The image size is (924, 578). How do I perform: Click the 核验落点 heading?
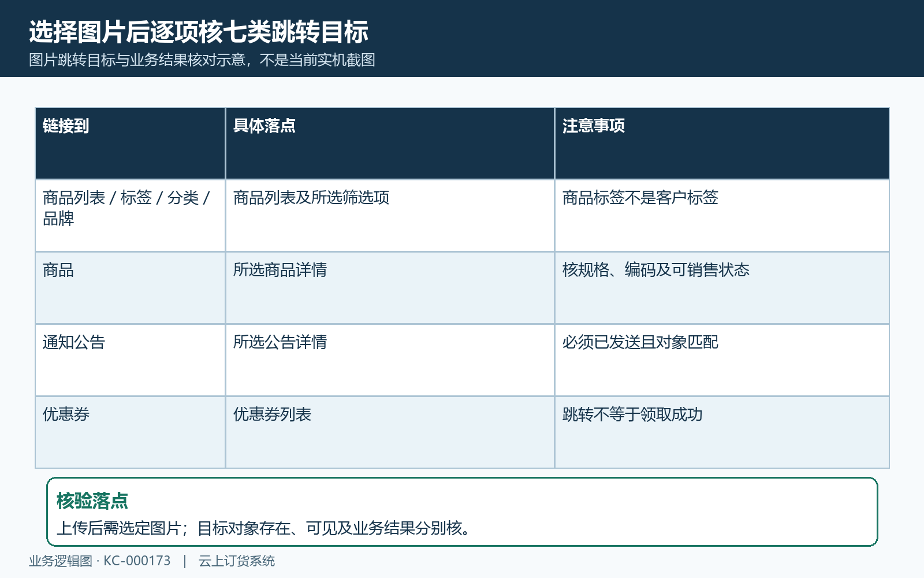pyautogui.click(x=92, y=501)
